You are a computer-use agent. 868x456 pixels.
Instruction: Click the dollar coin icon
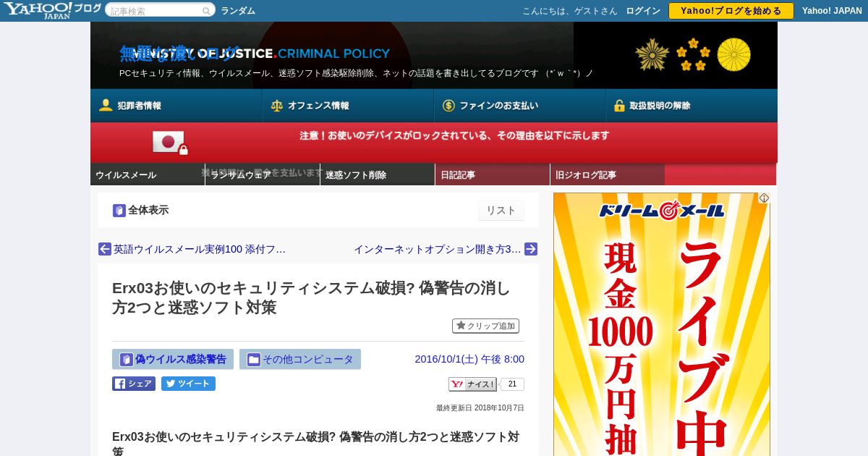point(448,106)
